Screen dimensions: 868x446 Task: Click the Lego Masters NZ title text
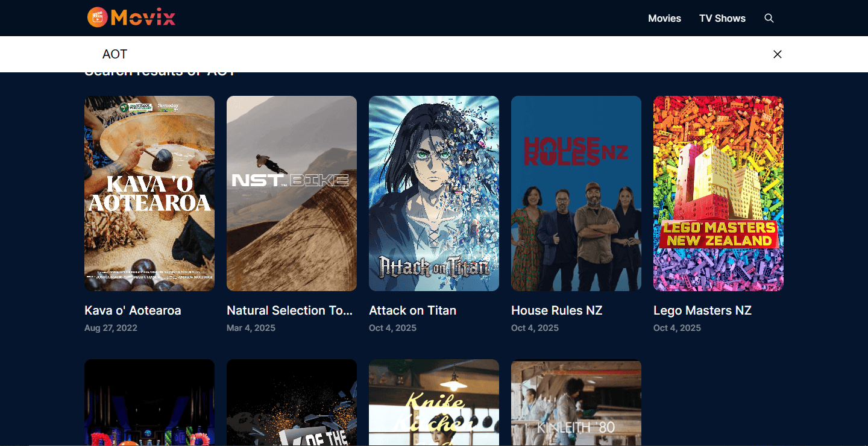pos(702,310)
